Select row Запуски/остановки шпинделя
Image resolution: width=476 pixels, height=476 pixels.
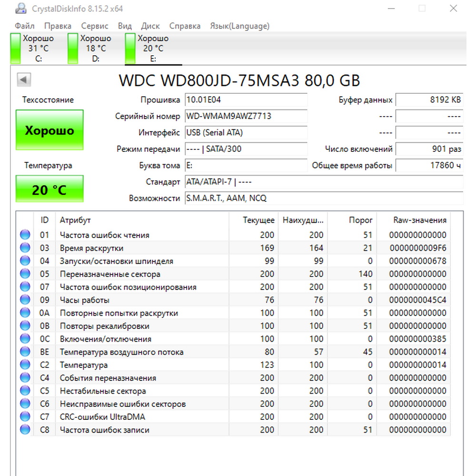click(234, 261)
